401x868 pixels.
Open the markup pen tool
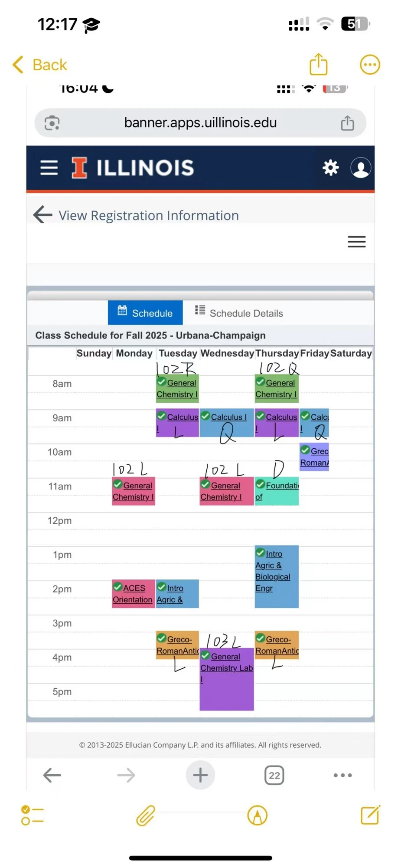tap(257, 815)
